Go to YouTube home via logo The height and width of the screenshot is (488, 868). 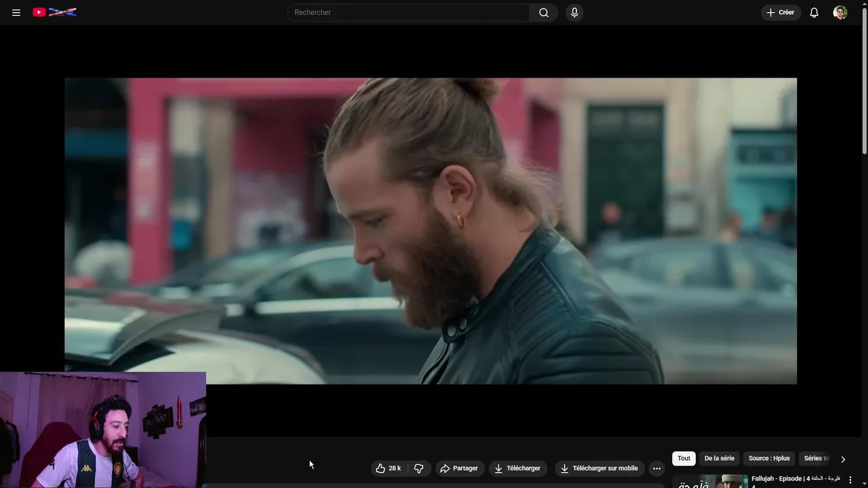[54, 12]
